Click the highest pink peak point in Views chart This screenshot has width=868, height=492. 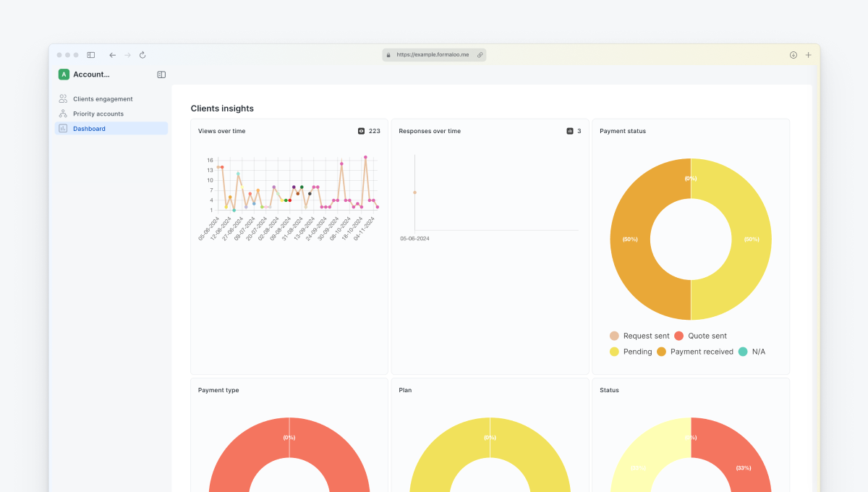tap(365, 157)
